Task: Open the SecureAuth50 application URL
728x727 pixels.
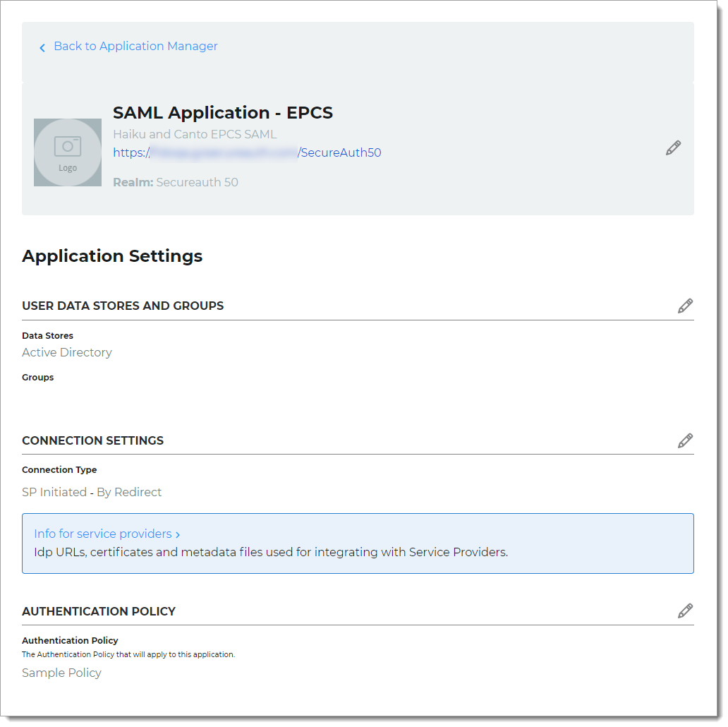Action: tap(247, 152)
